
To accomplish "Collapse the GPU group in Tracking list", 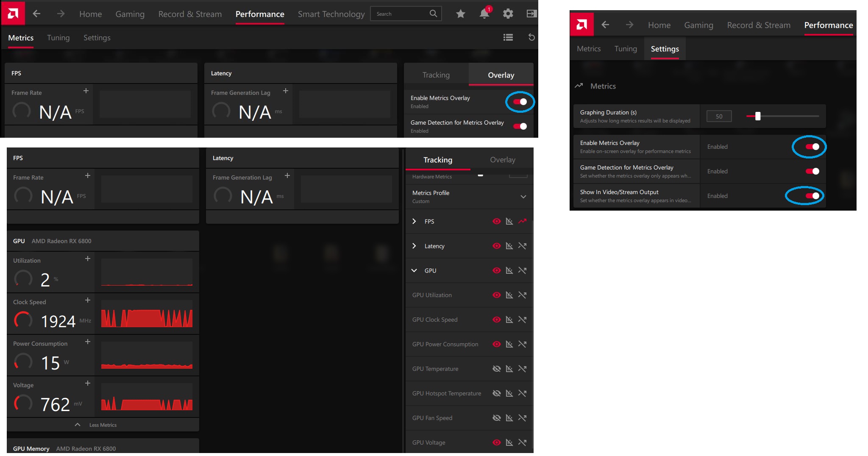I will [x=414, y=270].
